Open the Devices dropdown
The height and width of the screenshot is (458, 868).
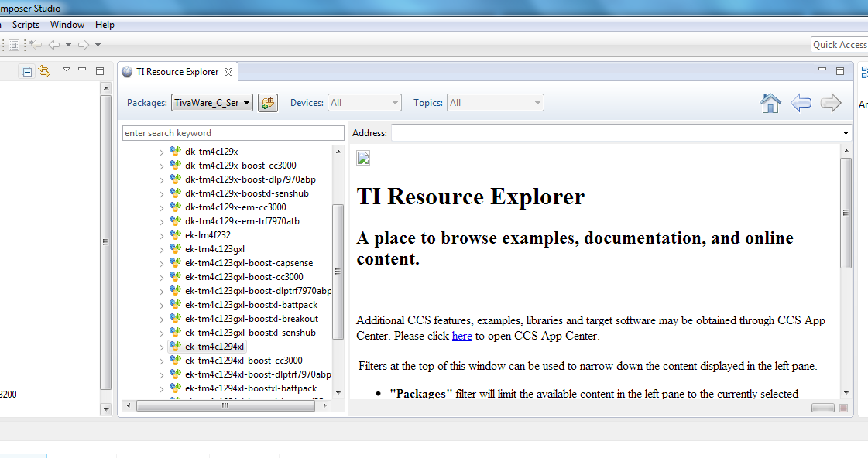(364, 103)
